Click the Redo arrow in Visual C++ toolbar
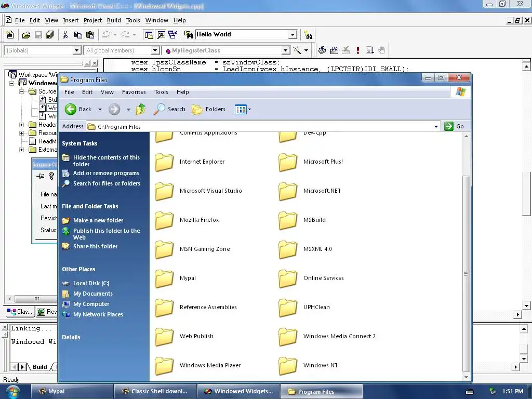The height and width of the screenshot is (399, 532). [125, 35]
